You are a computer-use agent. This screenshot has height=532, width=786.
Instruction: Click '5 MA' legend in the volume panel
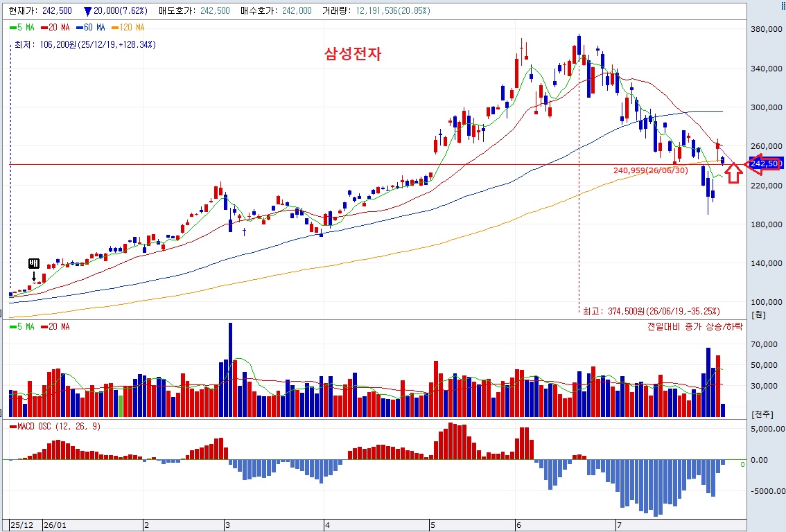(21, 327)
